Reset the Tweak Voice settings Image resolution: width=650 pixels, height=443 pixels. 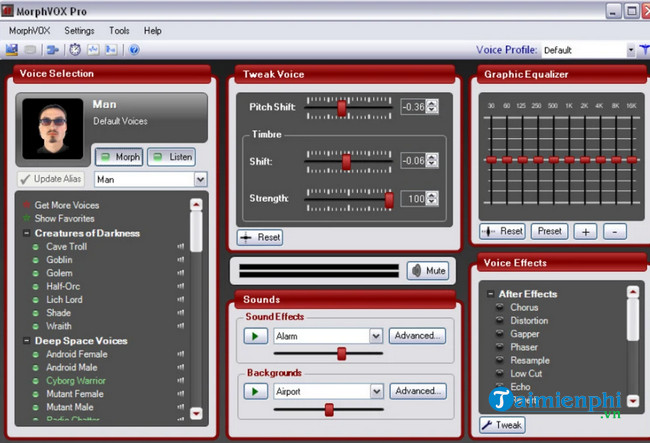(260, 237)
